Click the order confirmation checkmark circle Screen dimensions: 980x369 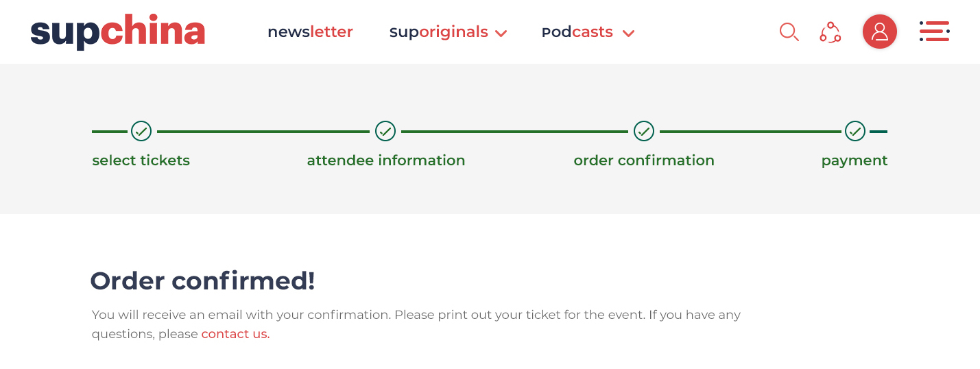pyautogui.click(x=644, y=131)
